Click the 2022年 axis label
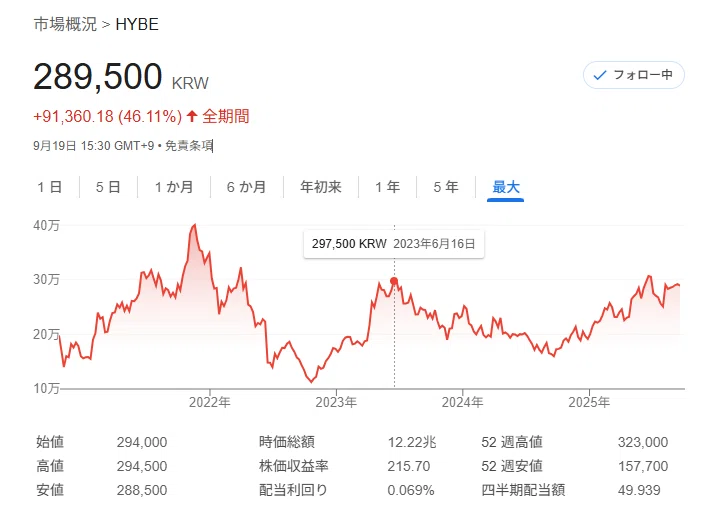 210,402
